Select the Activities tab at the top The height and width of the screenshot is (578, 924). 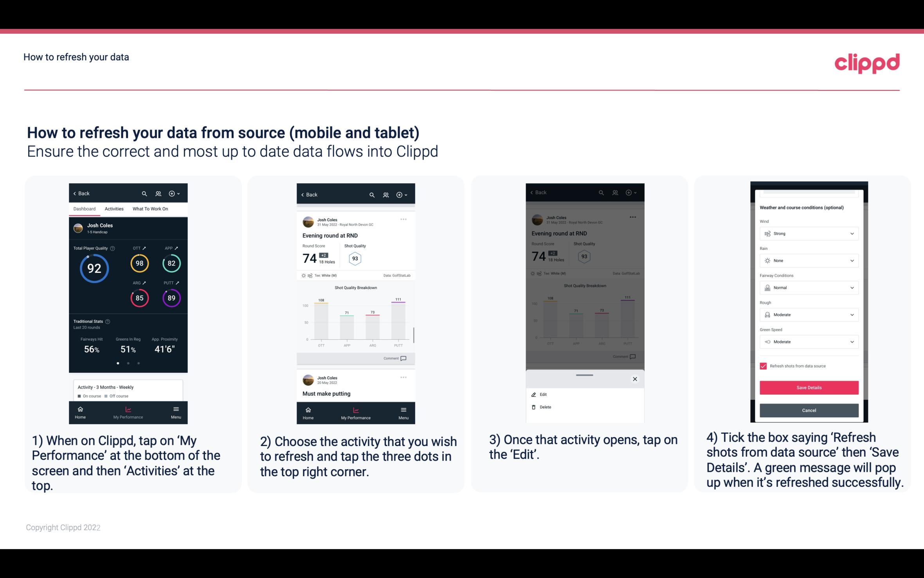click(113, 208)
